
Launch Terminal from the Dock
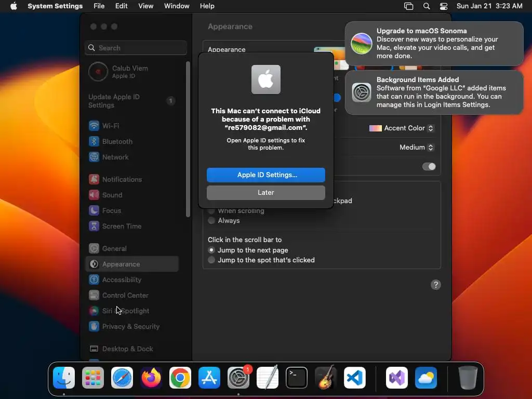coord(297,378)
